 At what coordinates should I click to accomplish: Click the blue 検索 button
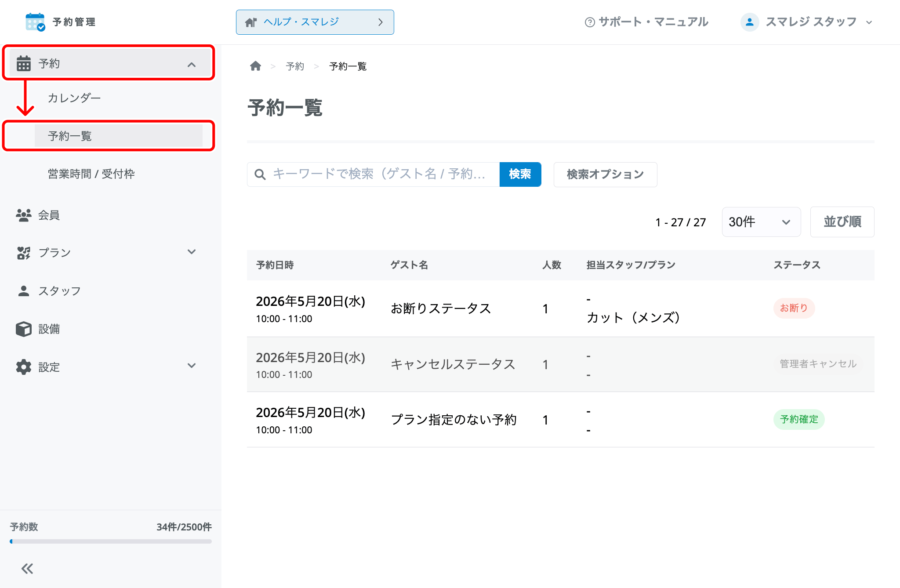520,174
